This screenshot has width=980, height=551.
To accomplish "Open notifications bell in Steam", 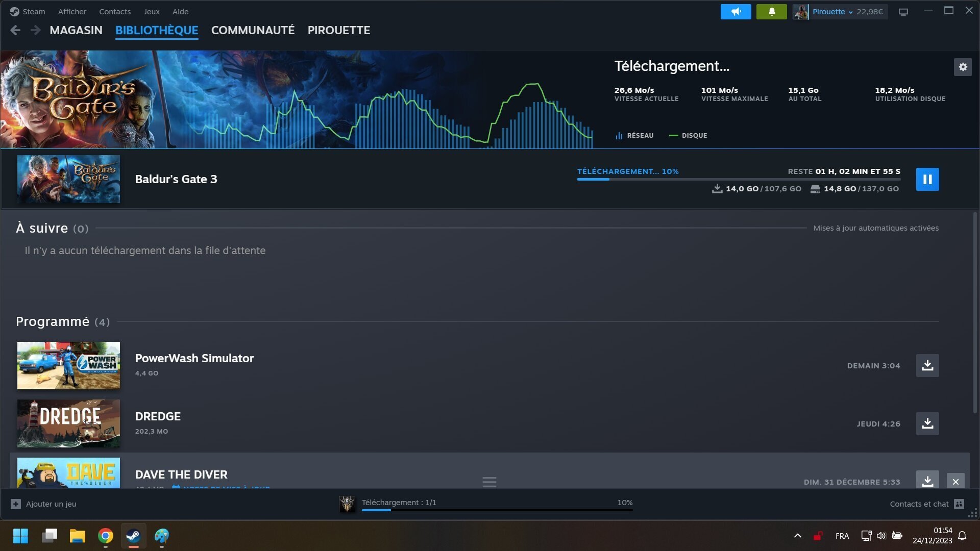I will (x=771, y=12).
